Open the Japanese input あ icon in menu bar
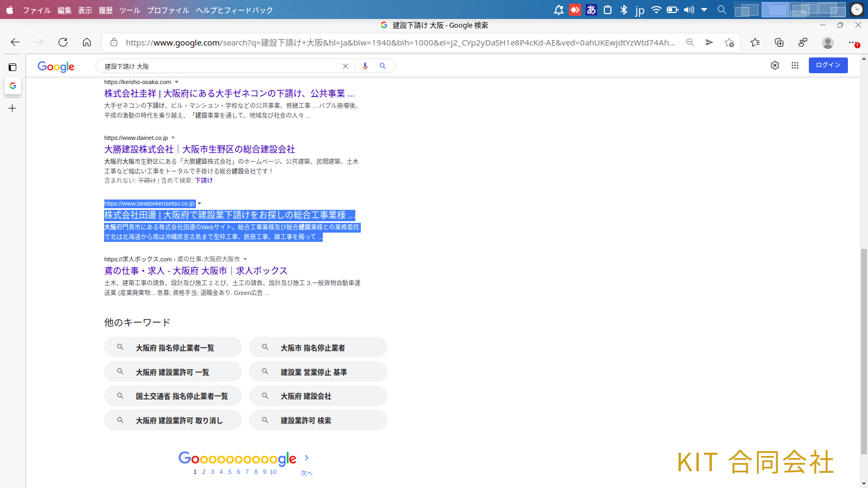This screenshot has width=868, height=488. [x=591, y=10]
